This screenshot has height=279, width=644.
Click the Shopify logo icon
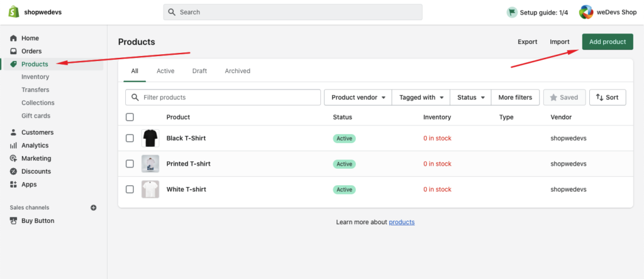pyautogui.click(x=13, y=12)
